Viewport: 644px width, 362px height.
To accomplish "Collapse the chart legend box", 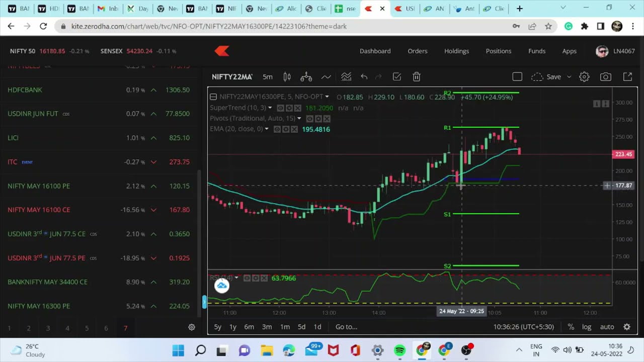I will (x=213, y=97).
